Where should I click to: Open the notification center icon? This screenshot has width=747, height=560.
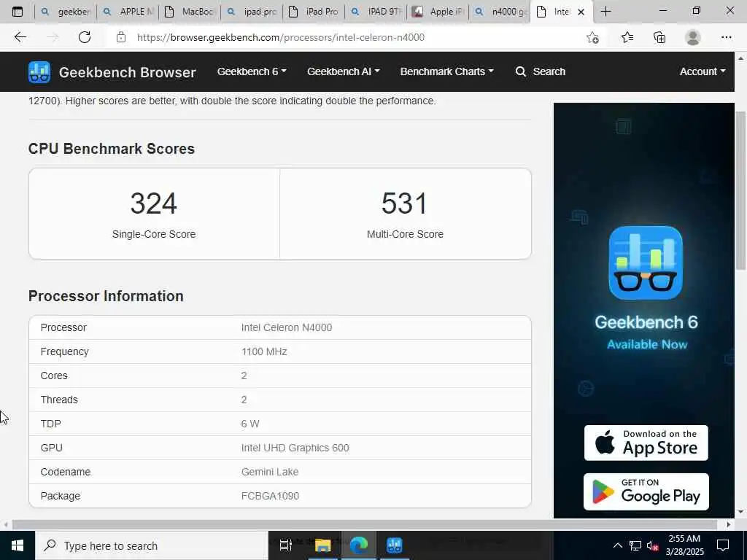pos(723,545)
